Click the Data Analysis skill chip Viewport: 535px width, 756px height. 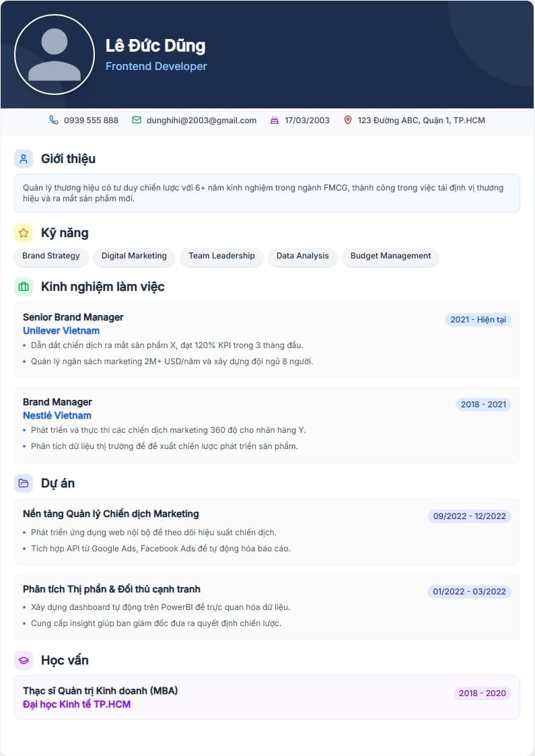(302, 256)
